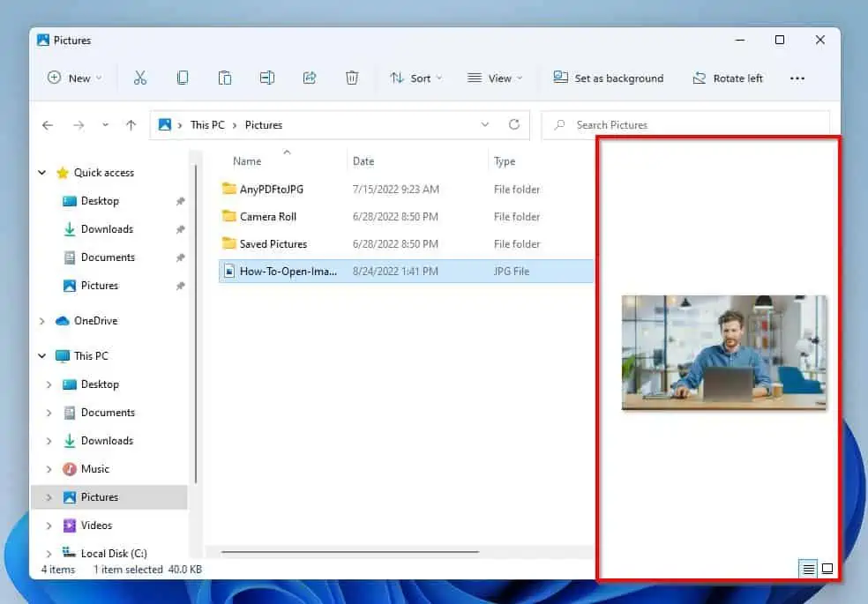Screen dimensions: 868x604
Task: Select OneDrive in navigation pane
Action: [95, 321]
